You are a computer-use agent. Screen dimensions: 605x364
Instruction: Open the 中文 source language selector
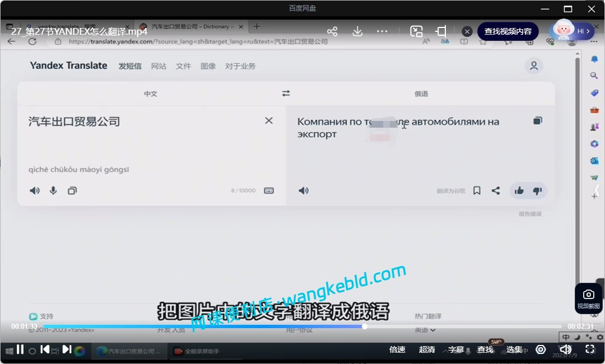coord(151,94)
